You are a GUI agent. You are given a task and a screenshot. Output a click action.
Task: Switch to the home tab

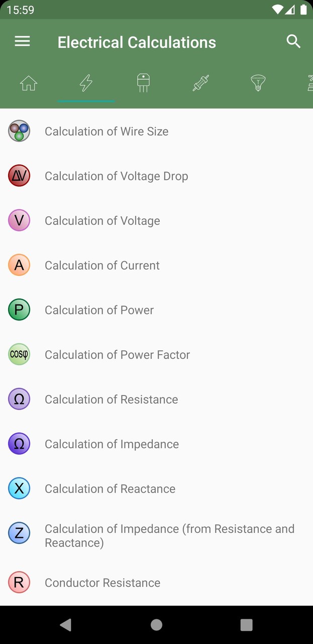[x=29, y=83]
